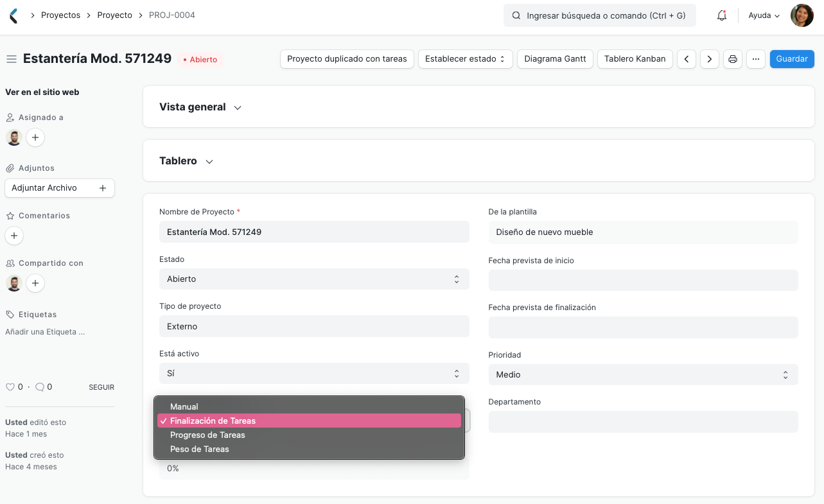
Task: Open the notifications bell icon
Action: click(x=722, y=15)
